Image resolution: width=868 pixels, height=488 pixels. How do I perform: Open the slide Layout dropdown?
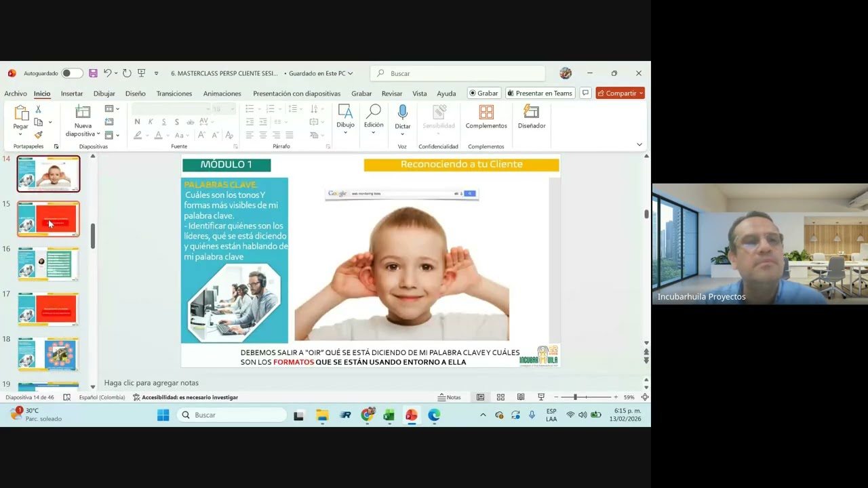[111, 109]
